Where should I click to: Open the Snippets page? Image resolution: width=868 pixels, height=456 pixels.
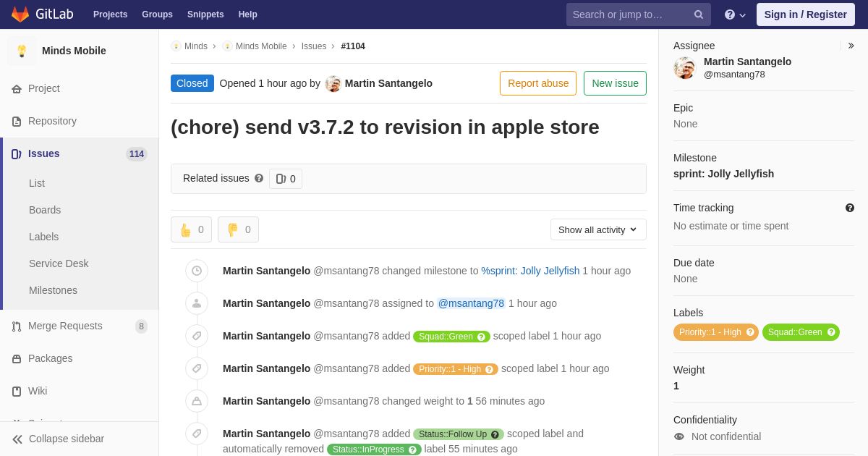[205, 14]
